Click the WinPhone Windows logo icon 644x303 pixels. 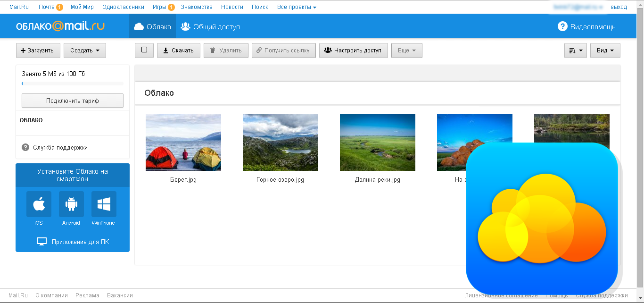(104, 204)
